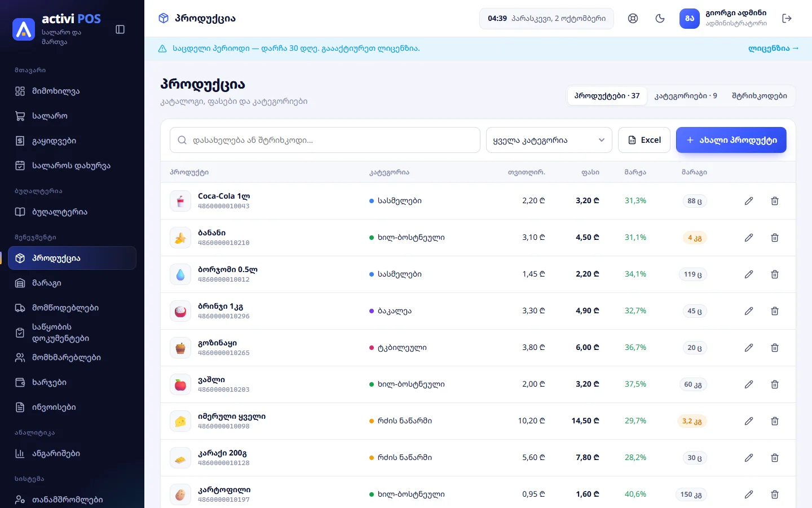
Task: Add a product via ახალი პროდუქტი
Action: (x=731, y=140)
